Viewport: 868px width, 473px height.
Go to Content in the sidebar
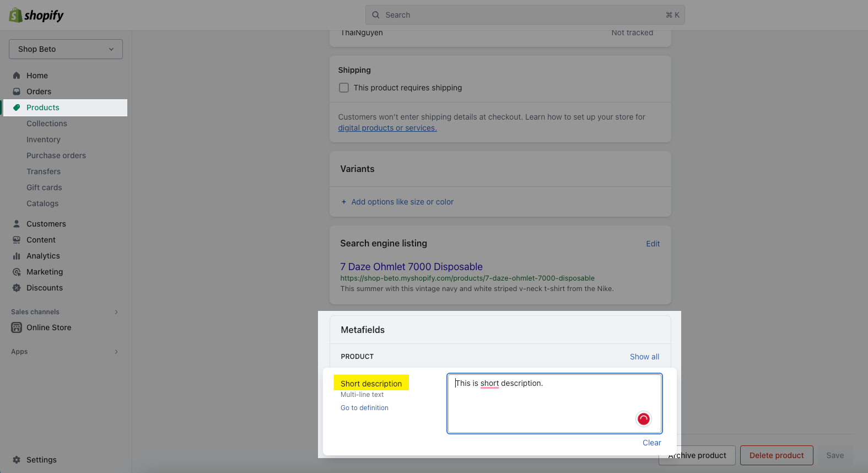[x=41, y=240]
